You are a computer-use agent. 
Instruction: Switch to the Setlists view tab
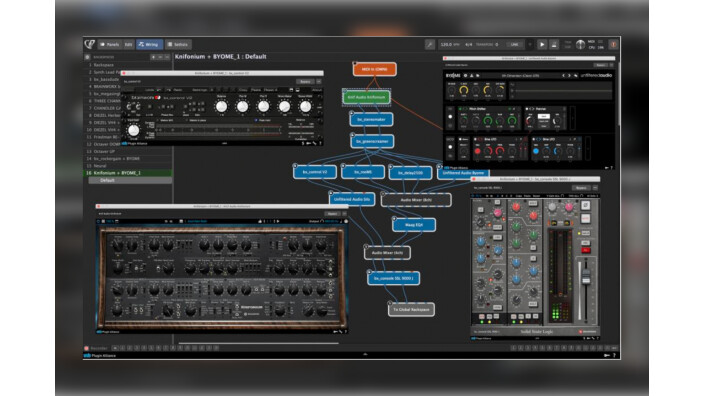pos(178,44)
